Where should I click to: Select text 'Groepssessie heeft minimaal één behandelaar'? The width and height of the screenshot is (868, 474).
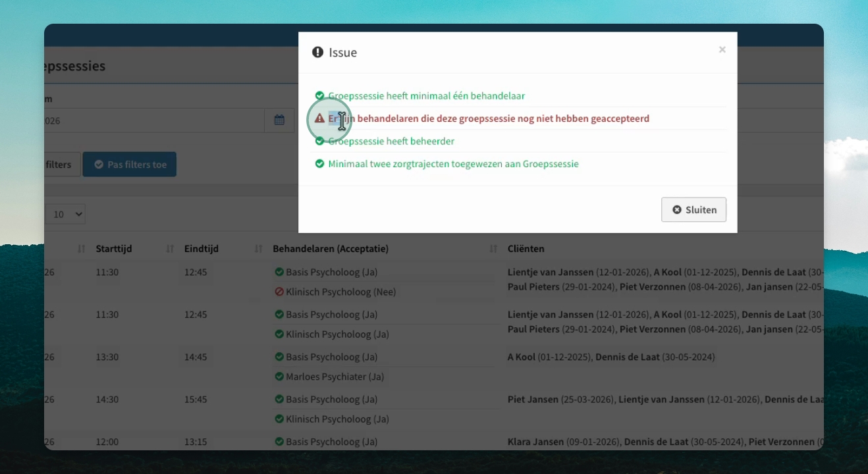[426, 95]
